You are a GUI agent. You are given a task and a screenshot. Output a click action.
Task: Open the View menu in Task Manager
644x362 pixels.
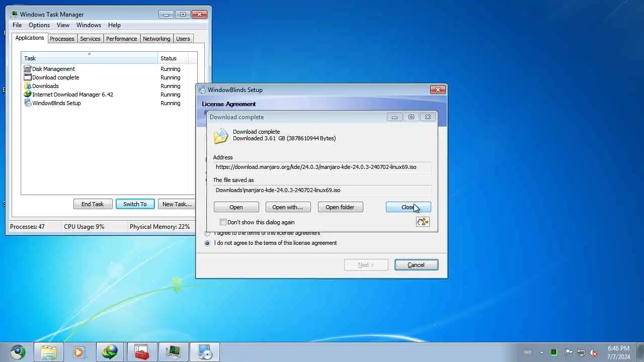[63, 25]
